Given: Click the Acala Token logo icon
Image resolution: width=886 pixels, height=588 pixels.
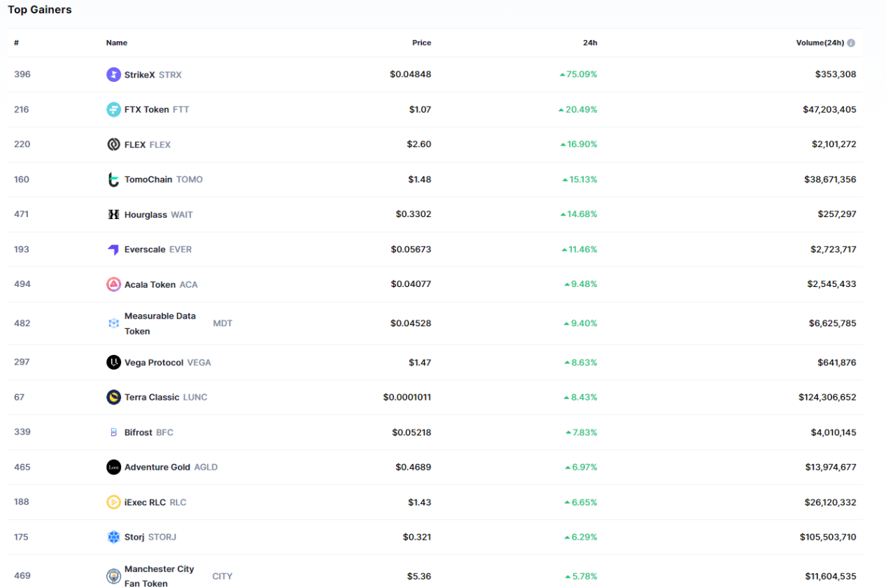Looking at the screenshot, I should pos(113,284).
